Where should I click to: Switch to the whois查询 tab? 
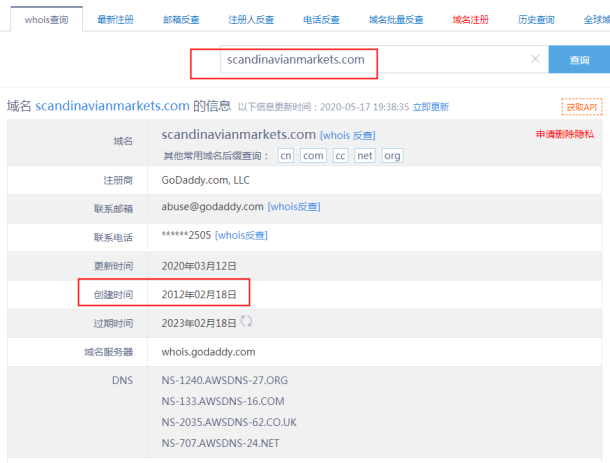[x=46, y=19]
